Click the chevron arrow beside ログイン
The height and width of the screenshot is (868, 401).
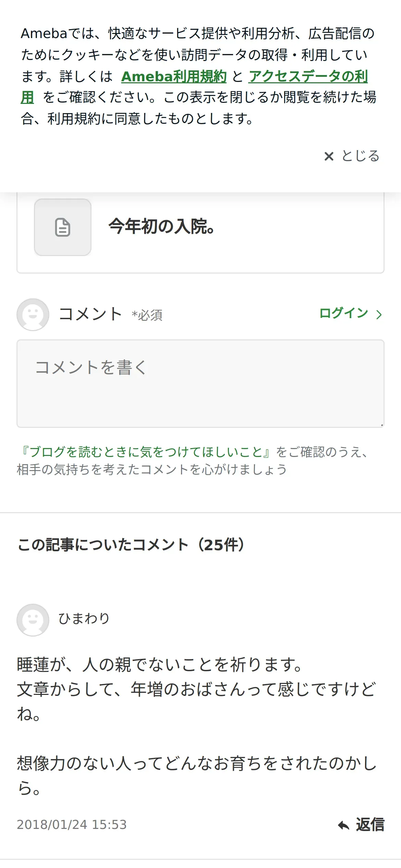point(379,314)
